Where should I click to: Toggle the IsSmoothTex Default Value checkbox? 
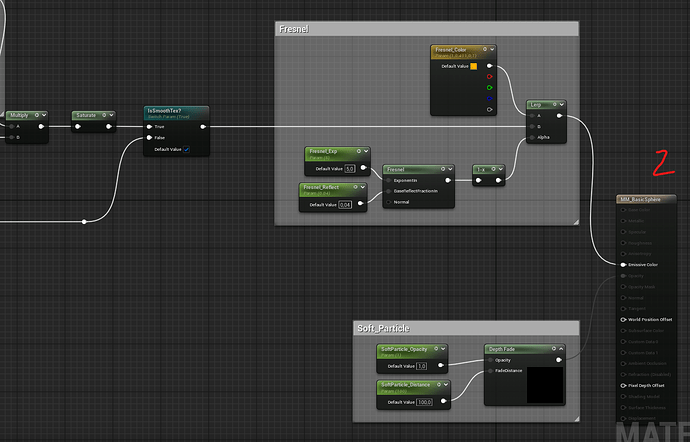pyautogui.click(x=185, y=149)
